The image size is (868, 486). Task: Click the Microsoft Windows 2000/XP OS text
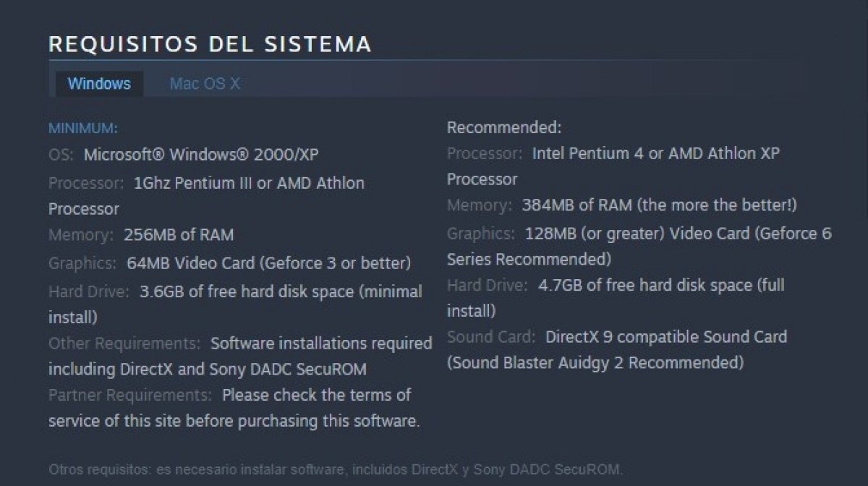(201, 155)
